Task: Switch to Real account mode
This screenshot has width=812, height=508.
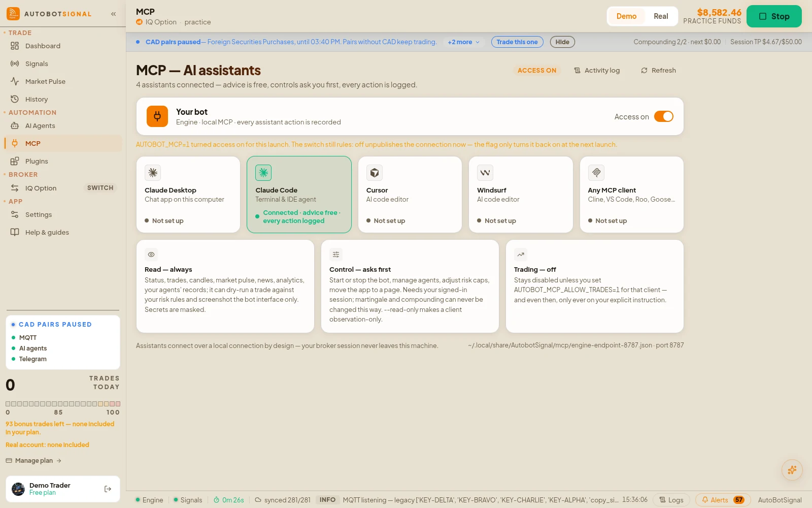Action: tap(661, 16)
